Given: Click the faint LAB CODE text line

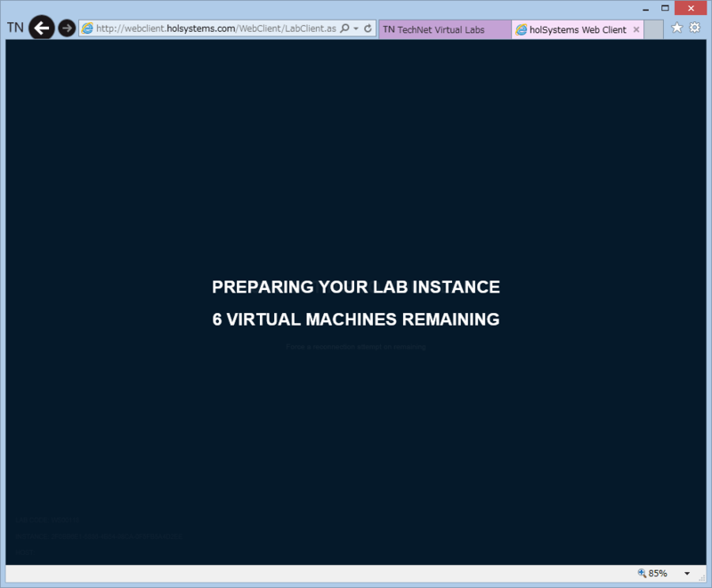Looking at the screenshot, I should (x=47, y=520).
